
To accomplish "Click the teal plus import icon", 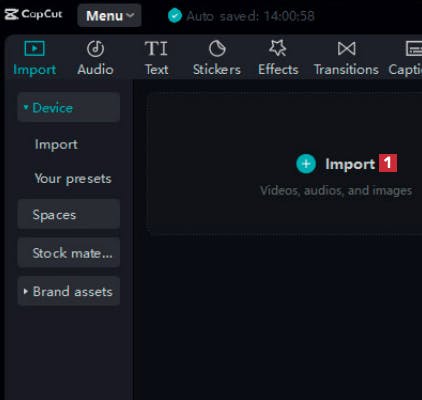I will click(306, 164).
